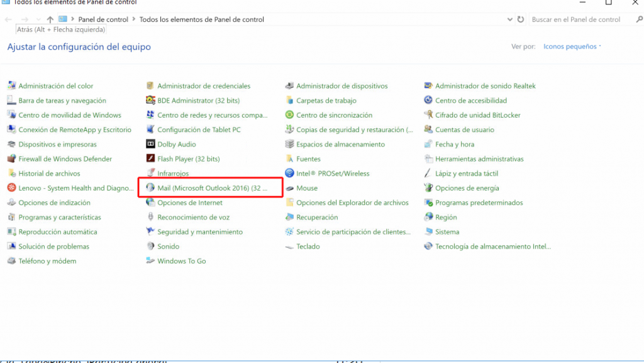Expand the address bar history dropdown

[509, 20]
